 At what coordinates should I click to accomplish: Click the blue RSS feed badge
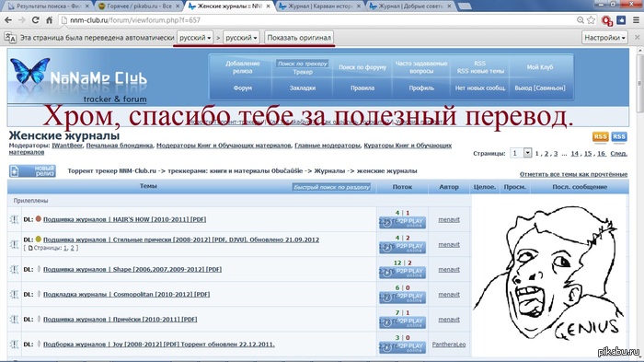[619, 137]
